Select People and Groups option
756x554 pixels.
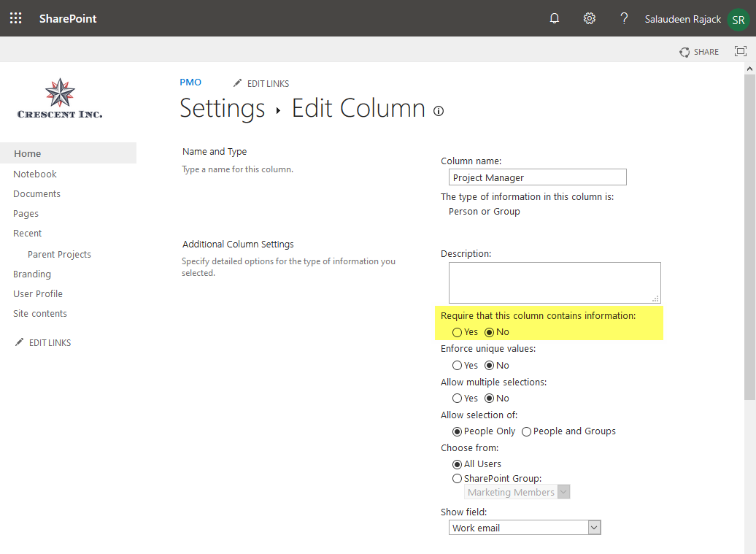pyautogui.click(x=526, y=431)
